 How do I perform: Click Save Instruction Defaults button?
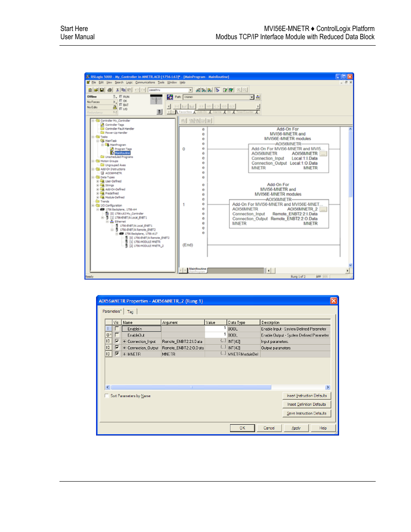click(x=307, y=414)
